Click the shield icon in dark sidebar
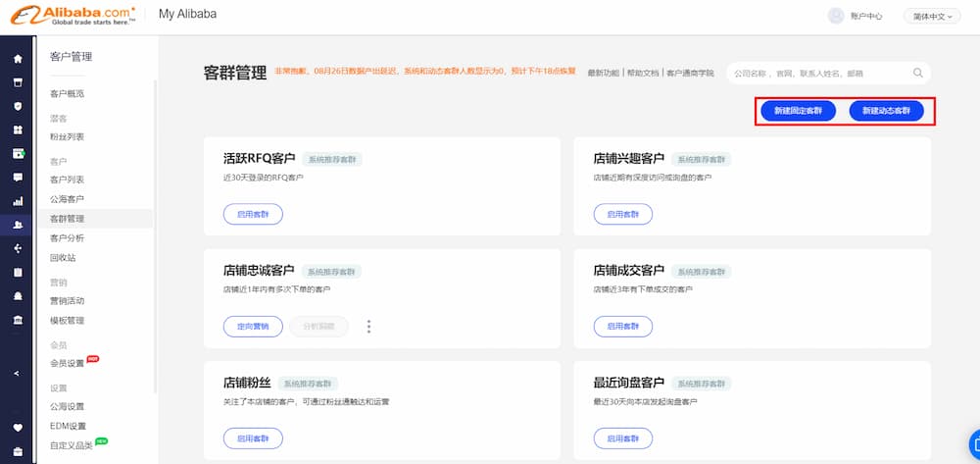The image size is (980, 464). tap(18, 106)
